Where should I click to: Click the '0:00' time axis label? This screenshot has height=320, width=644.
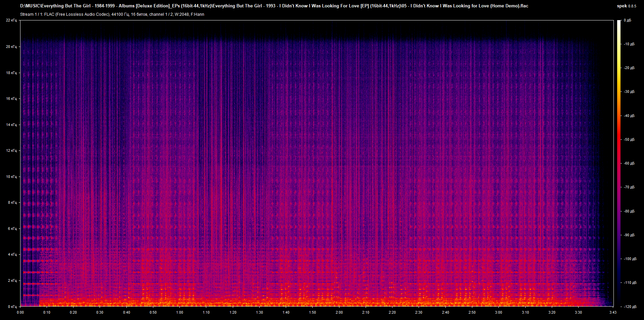tap(20, 312)
